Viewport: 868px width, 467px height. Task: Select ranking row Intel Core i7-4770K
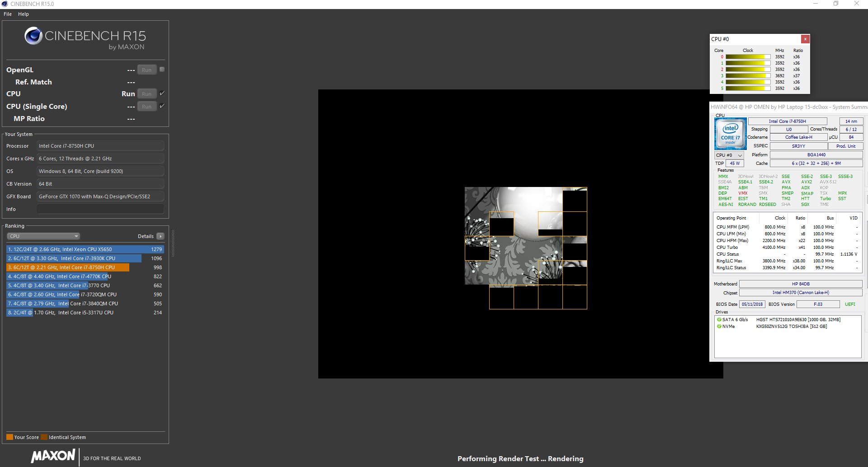coord(85,276)
